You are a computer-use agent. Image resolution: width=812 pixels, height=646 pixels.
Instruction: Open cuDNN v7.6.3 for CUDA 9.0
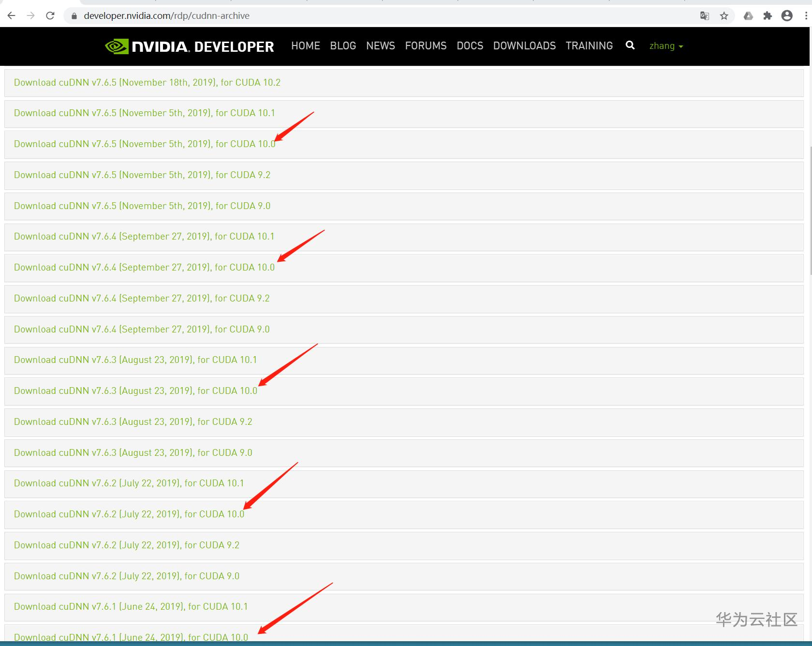404,453
